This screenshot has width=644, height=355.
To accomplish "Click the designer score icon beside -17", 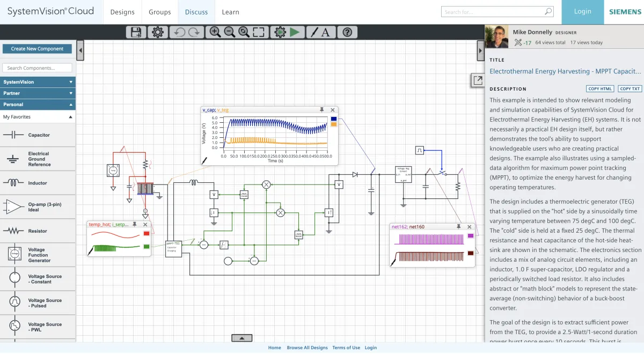I will pyautogui.click(x=518, y=42).
